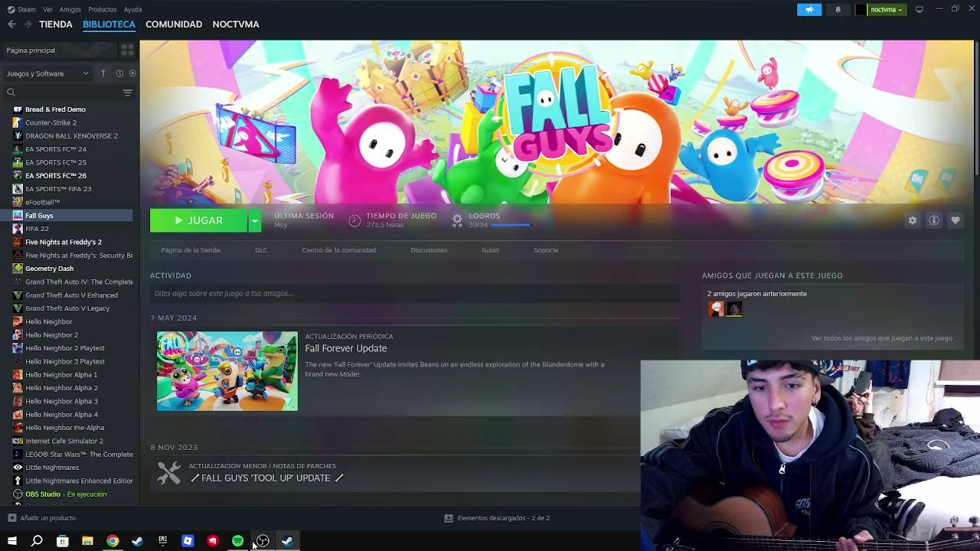
Task: Go to the TIENDA tab
Action: coord(56,24)
